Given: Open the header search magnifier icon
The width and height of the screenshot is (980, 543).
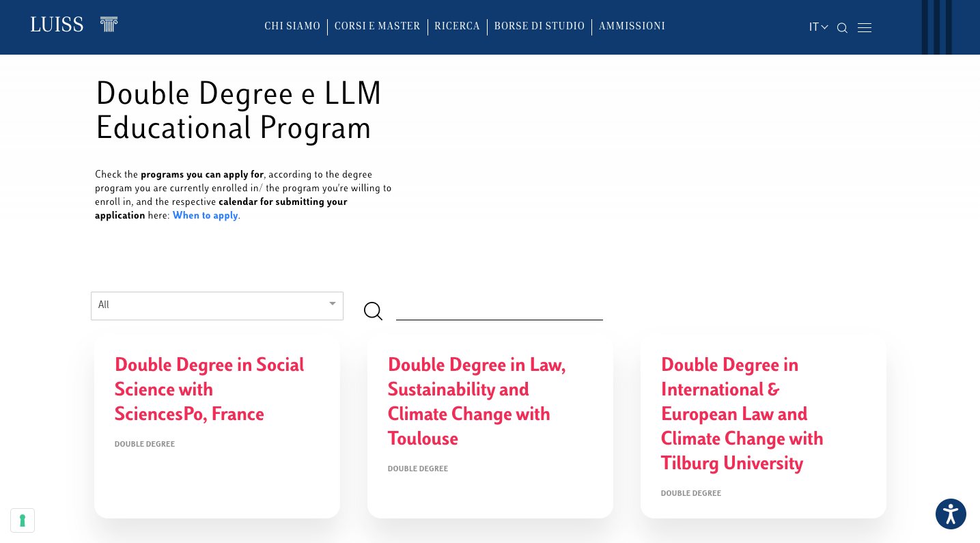Looking at the screenshot, I should point(842,28).
